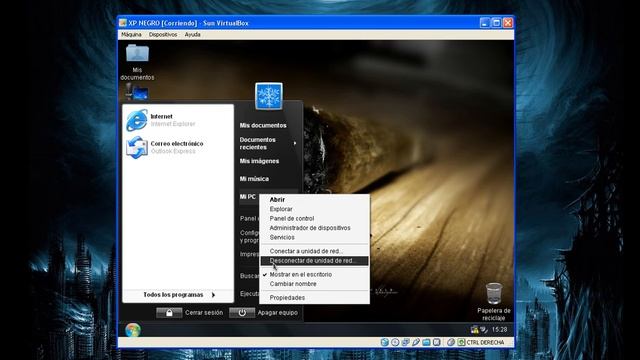
Task: Click VirtualBox shared folders status icon
Action: 426,342
